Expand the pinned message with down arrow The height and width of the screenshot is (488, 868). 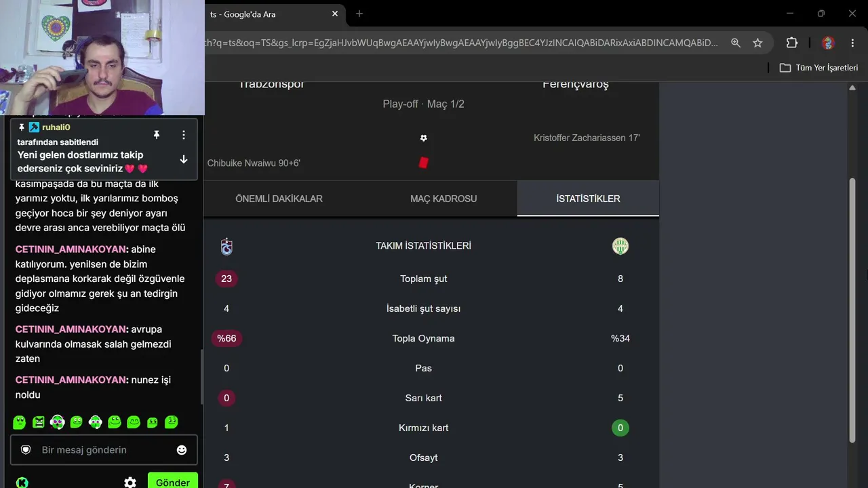pos(183,159)
